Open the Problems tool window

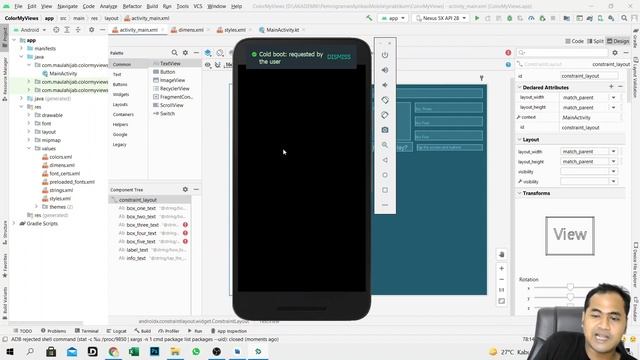pyautogui.click(x=53, y=331)
